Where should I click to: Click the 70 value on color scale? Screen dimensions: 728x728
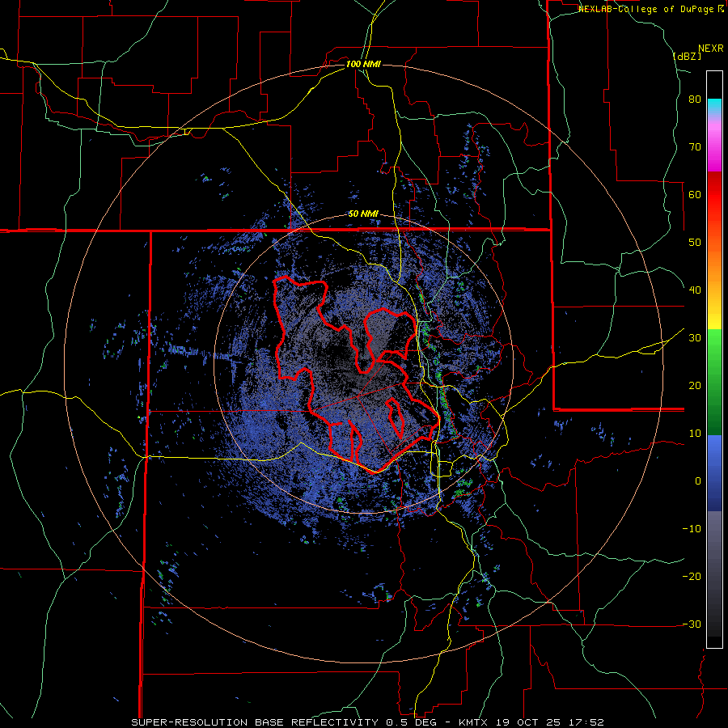(x=695, y=147)
